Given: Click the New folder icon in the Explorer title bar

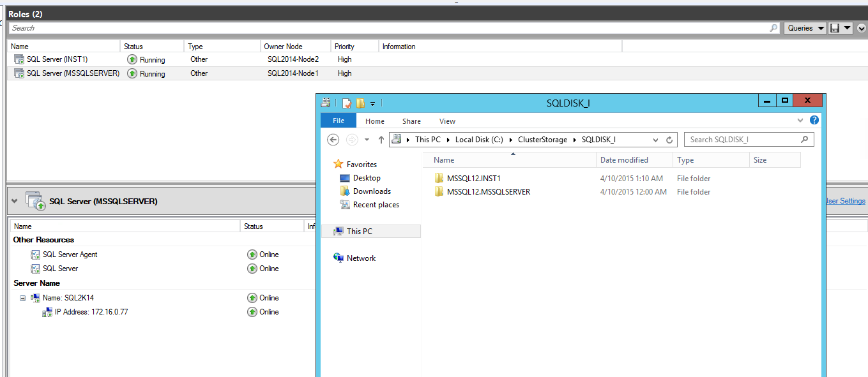Looking at the screenshot, I should click(360, 103).
